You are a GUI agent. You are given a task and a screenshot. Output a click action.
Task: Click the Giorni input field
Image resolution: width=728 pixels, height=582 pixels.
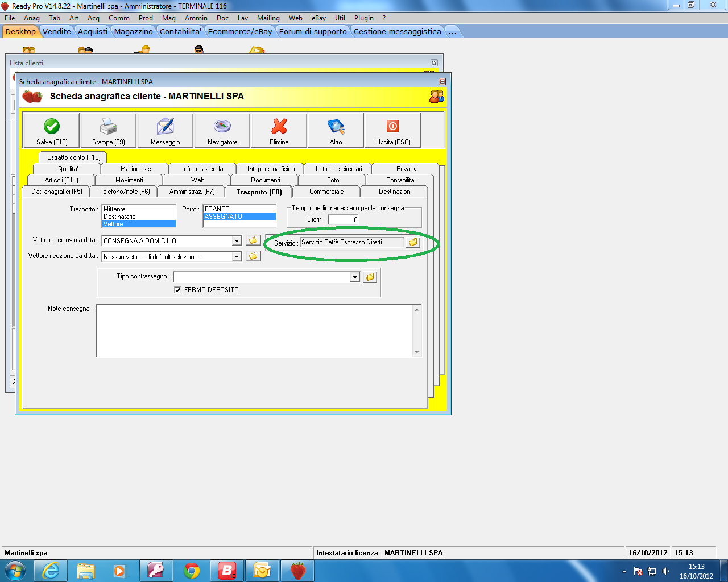[x=344, y=219]
